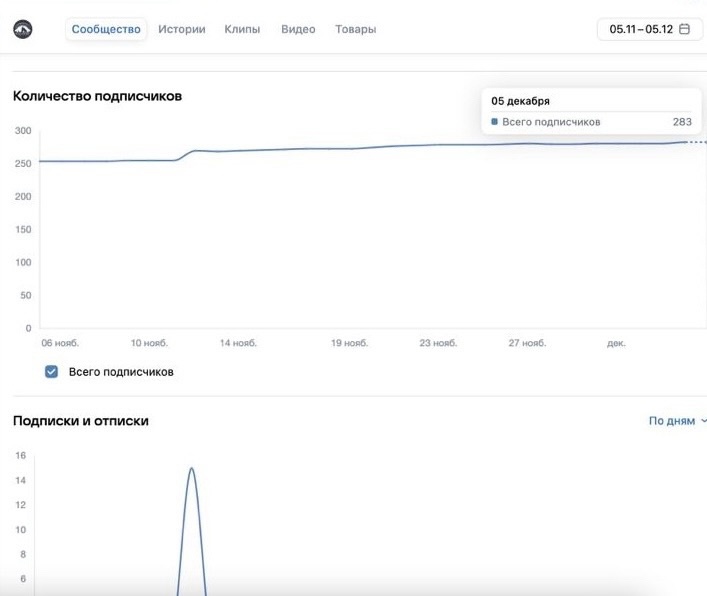Image resolution: width=707 pixels, height=596 pixels.
Task: Click the calendar icon in date range
Action: [x=684, y=29]
